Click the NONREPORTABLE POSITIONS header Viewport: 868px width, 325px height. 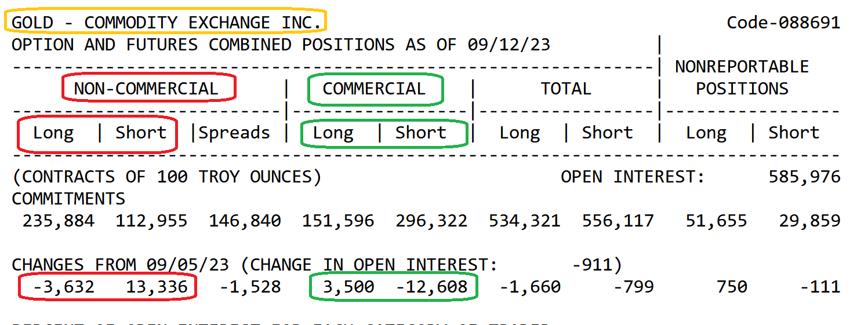pos(742,78)
